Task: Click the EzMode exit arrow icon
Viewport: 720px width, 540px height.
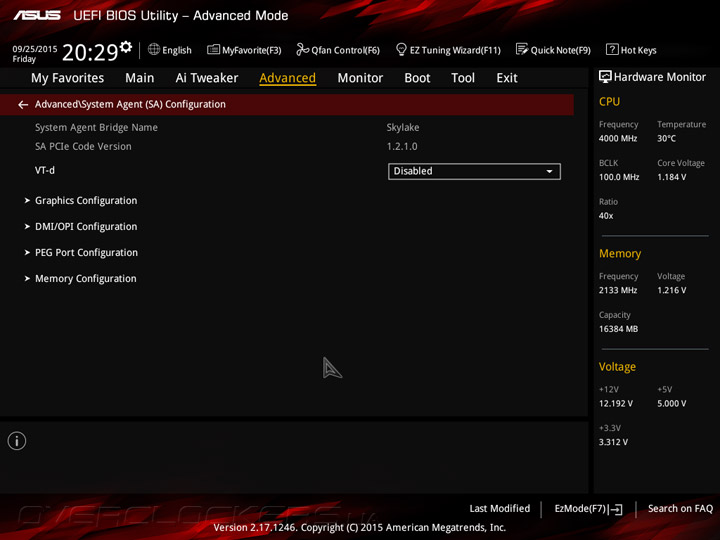Action: (x=617, y=509)
